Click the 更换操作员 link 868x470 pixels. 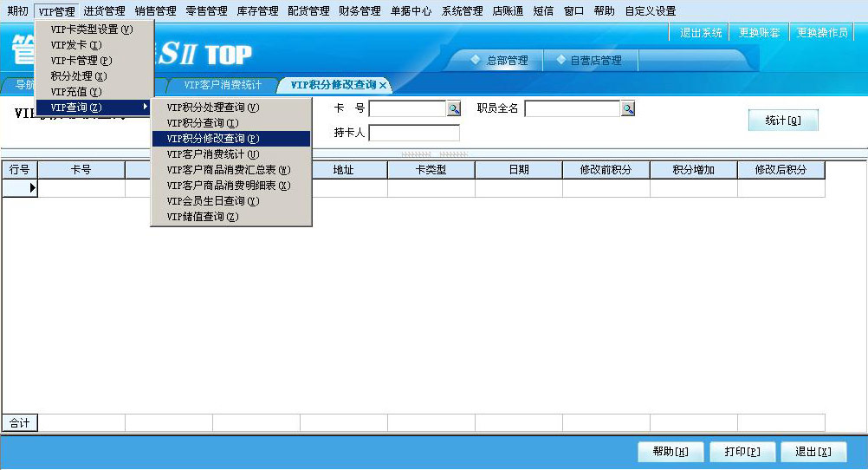tap(822, 33)
